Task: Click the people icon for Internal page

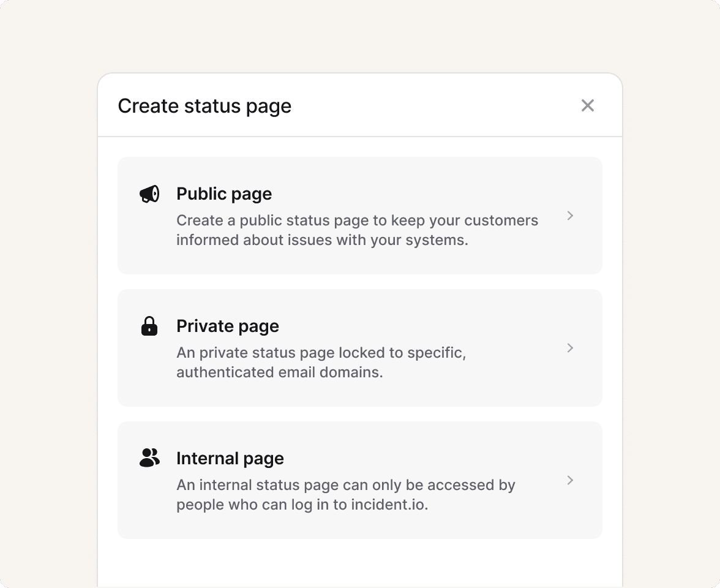Action: click(x=149, y=457)
